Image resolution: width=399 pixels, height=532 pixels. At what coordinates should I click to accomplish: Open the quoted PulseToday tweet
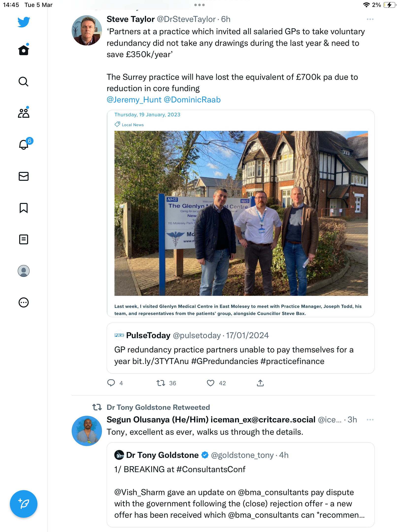241,348
